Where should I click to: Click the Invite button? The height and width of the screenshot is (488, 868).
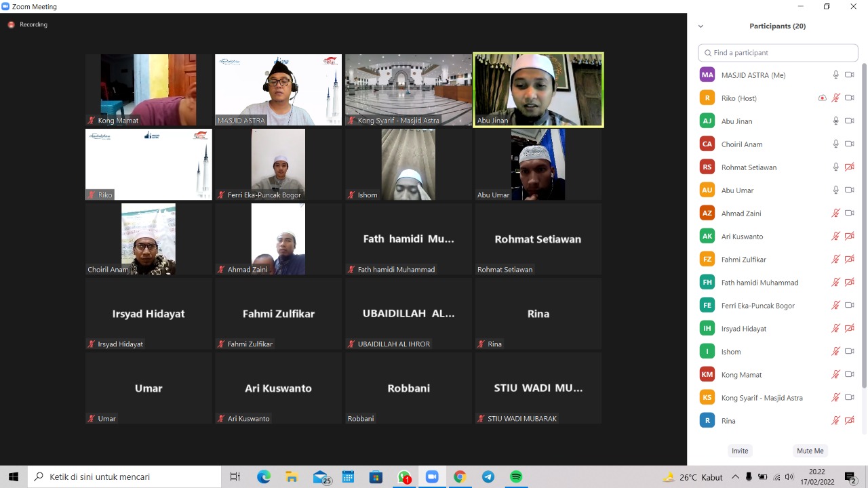pyautogui.click(x=740, y=451)
